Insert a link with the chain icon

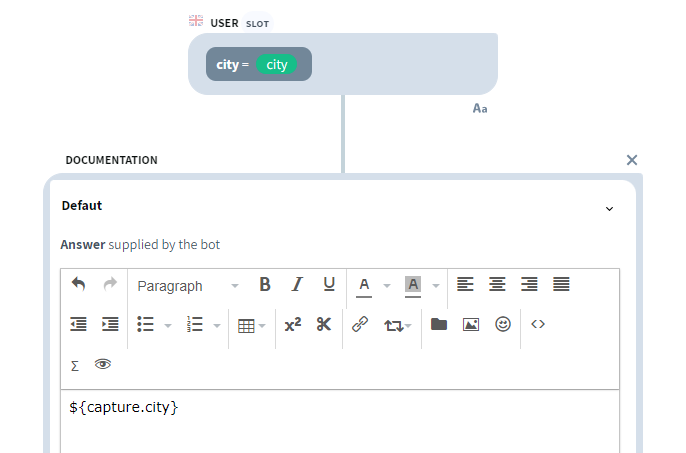(360, 324)
